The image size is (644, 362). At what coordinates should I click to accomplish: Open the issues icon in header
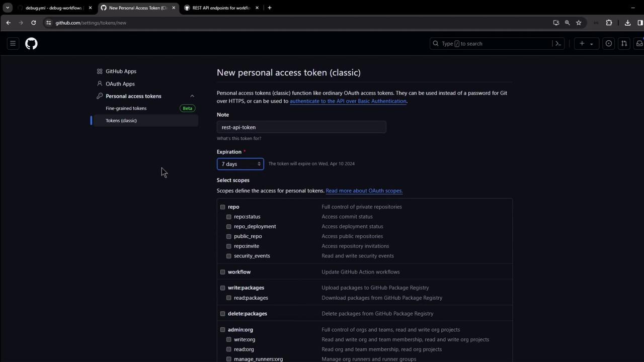point(609,44)
